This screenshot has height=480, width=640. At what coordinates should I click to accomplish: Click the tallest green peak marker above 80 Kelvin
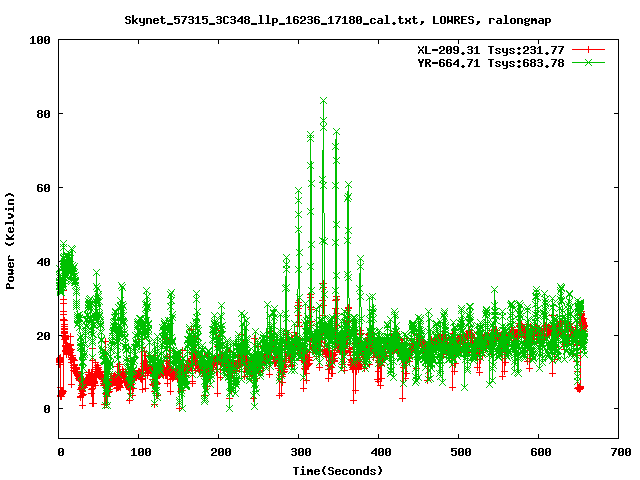[323, 100]
